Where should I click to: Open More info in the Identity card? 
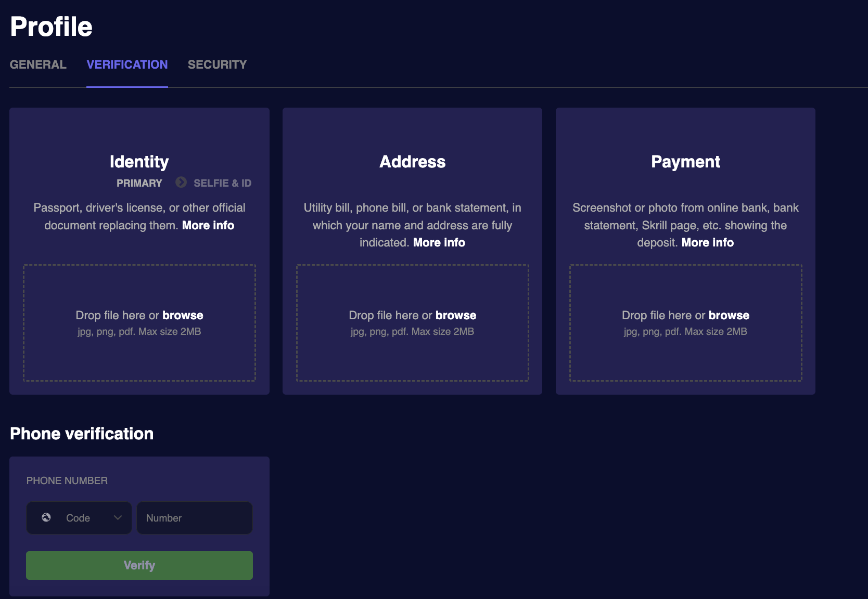point(207,225)
